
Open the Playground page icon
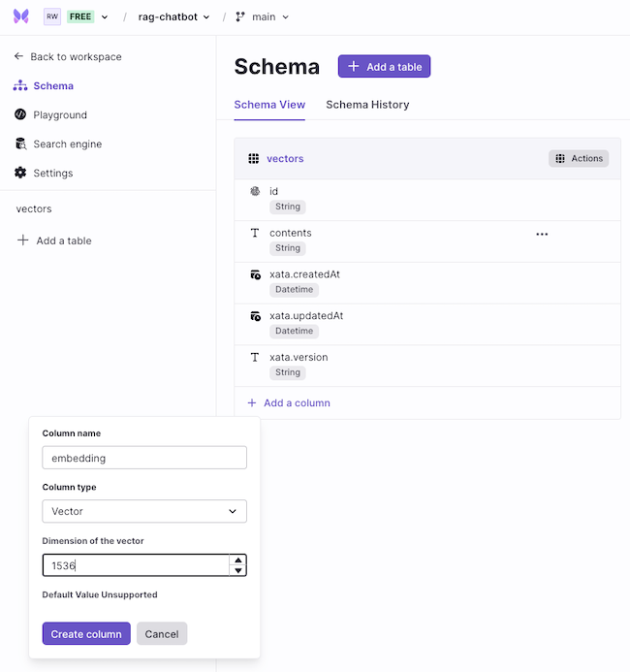click(20, 114)
